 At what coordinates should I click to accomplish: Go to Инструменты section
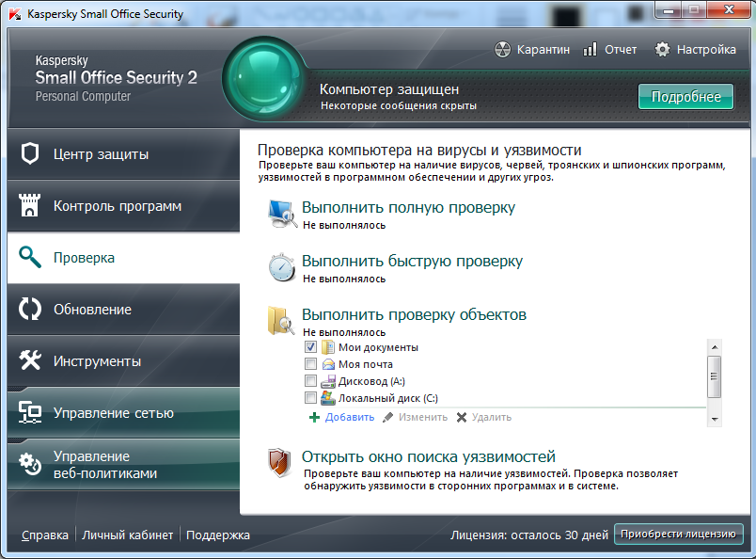coord(123,360)
